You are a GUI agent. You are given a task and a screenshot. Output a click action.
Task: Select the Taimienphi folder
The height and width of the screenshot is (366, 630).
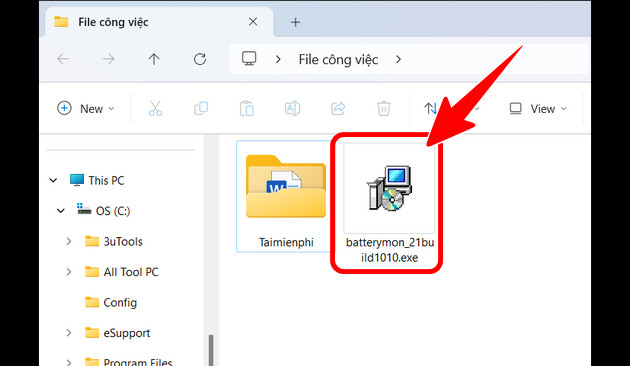point(286,196)
